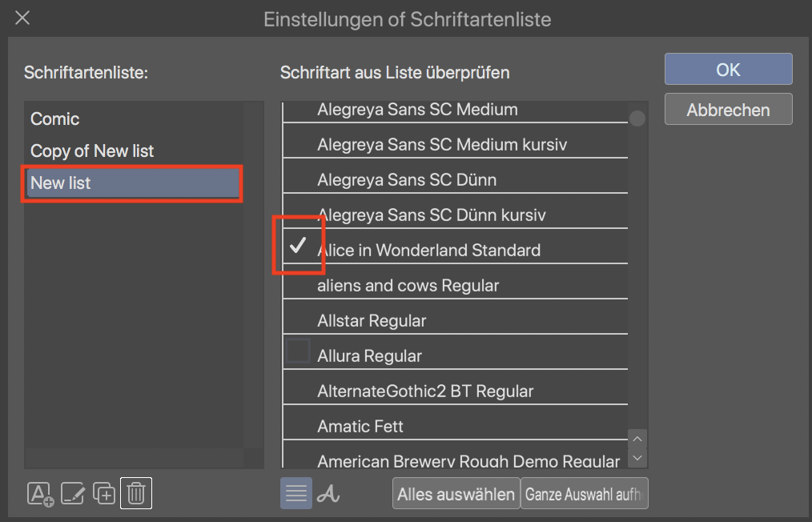Viewport: 812px width, 522px height.
Task: Click the delete font list trash icon
Action: tap(136, 493)
